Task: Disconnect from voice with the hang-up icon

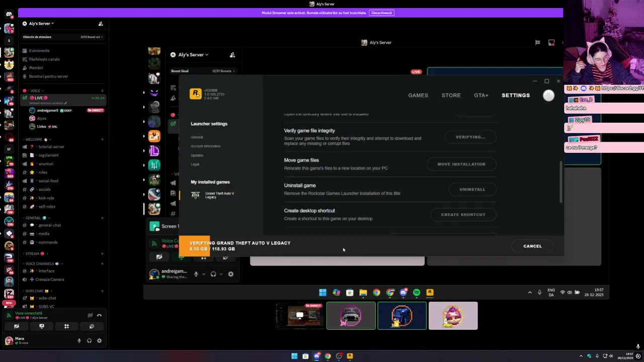Action: (99, 315)
